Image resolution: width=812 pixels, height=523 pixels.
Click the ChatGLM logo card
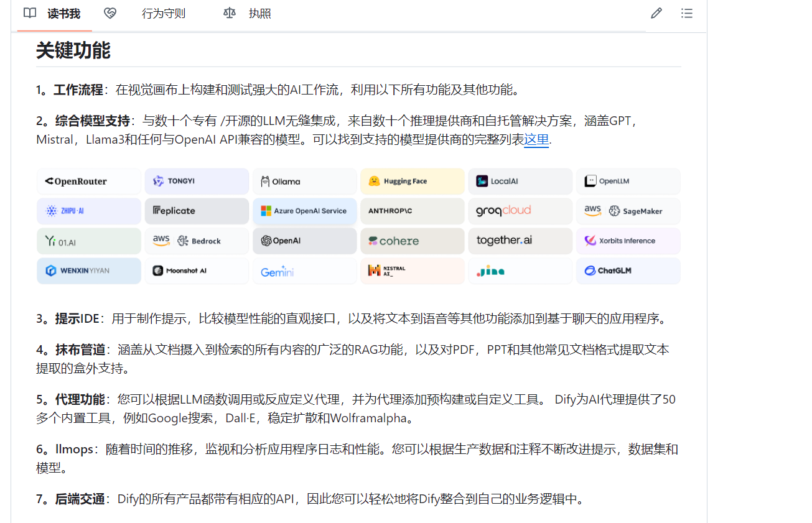[x=628, y=271]
